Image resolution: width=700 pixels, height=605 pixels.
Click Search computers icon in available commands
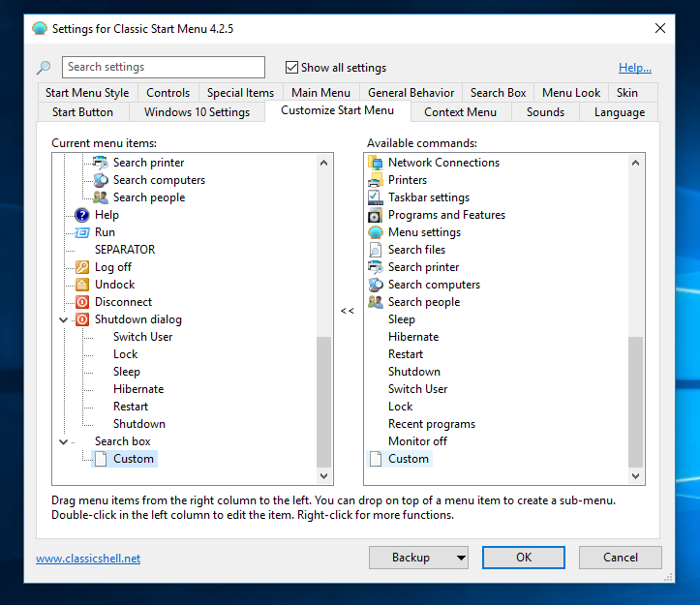click(376, 285)
